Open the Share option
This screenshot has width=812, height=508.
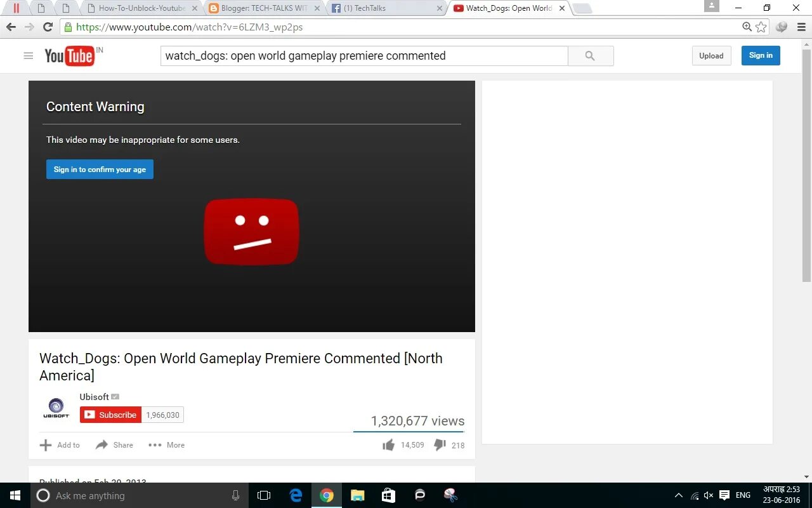pyautogui.click(x=115, y=445)
